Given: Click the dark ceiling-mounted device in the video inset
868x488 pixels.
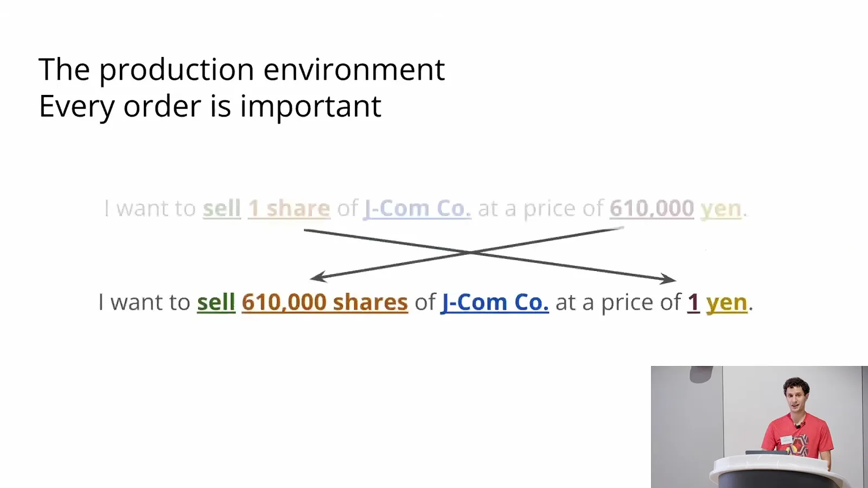Looking at the screenshot, I should coord(701,374).
